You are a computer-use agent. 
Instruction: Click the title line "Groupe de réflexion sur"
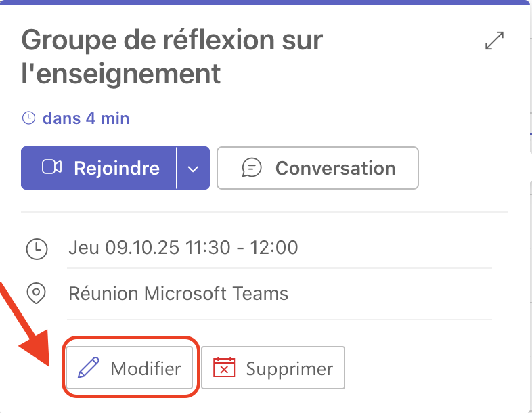(172, 41)
